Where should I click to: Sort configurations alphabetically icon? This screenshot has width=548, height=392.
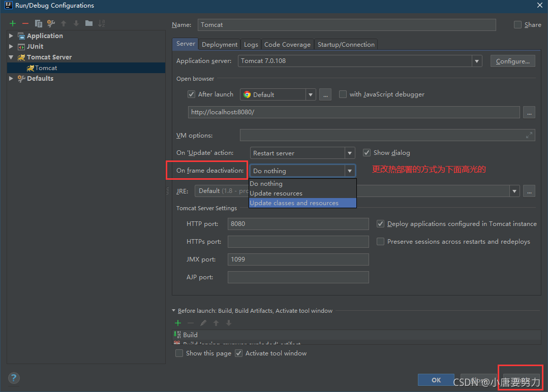pyautogui.click(x=101, y=23)
